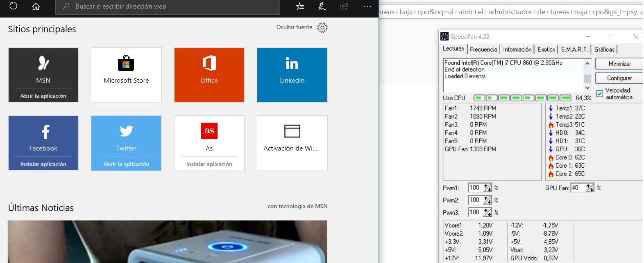
Task: Click the log box scroll down arrow
Action: [x=587, y=88]
